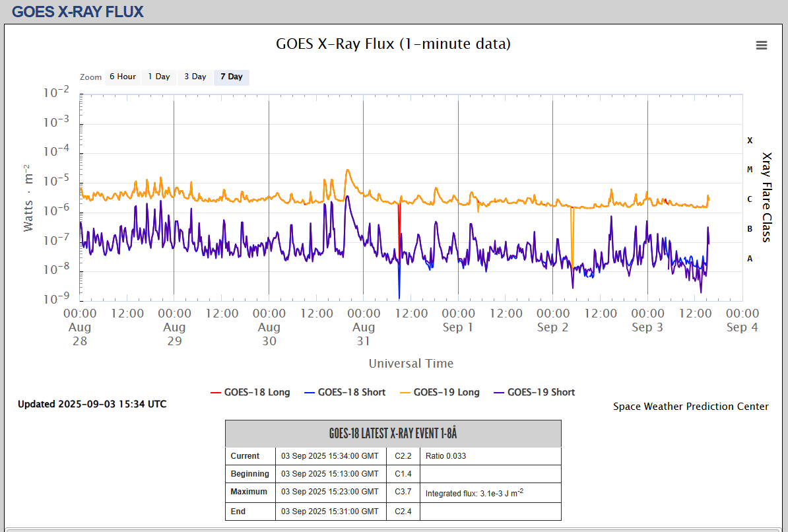788x532 pixels.
Task: Select the Maximum row C3.7 cell
Action: pyautogui.click(x=403, y=492)
